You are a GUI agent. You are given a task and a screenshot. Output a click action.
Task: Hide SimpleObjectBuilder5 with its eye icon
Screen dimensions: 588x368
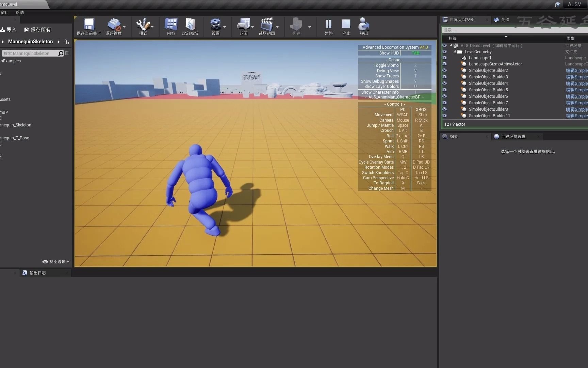444,90
